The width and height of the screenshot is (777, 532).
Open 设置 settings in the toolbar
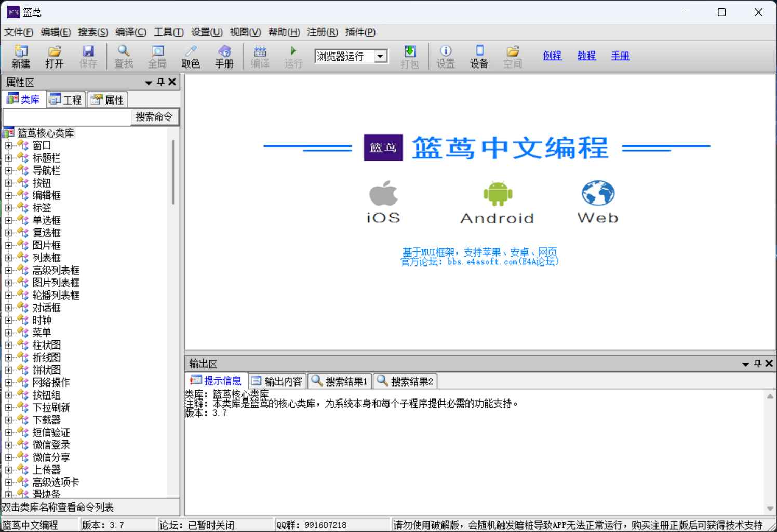[x=445, y=56]
